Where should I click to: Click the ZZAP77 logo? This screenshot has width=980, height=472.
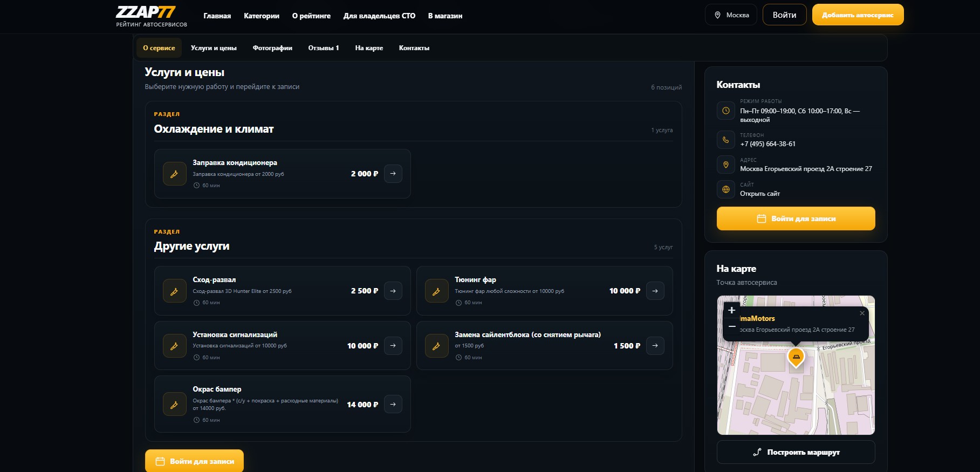(151, 16)
